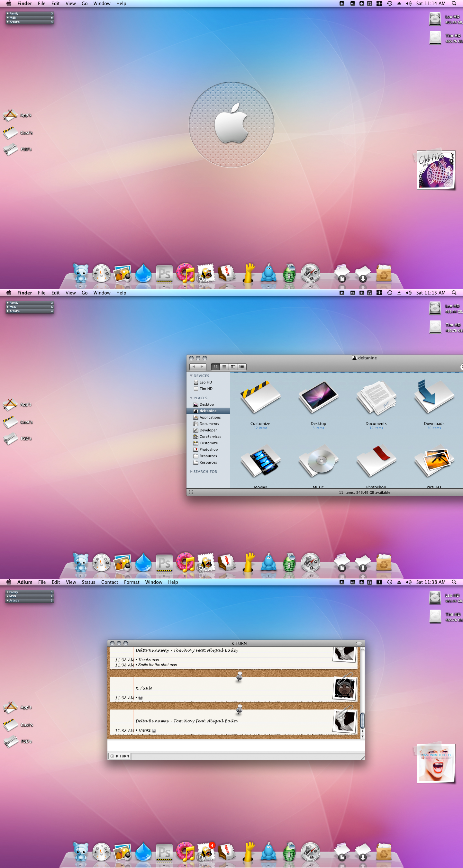The image size is (463, 868).
Task: Click the 'Smile for the shot man' message
Action: tap(157, 665)
